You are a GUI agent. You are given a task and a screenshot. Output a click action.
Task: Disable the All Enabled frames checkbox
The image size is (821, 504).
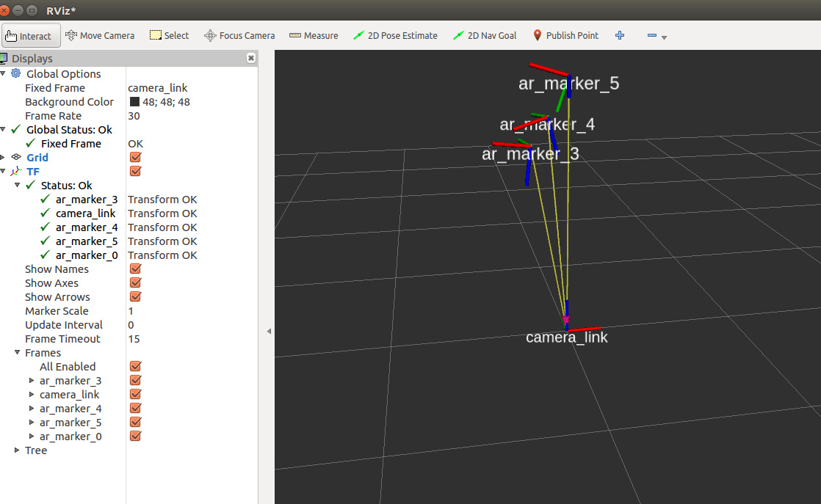[134, 366]
